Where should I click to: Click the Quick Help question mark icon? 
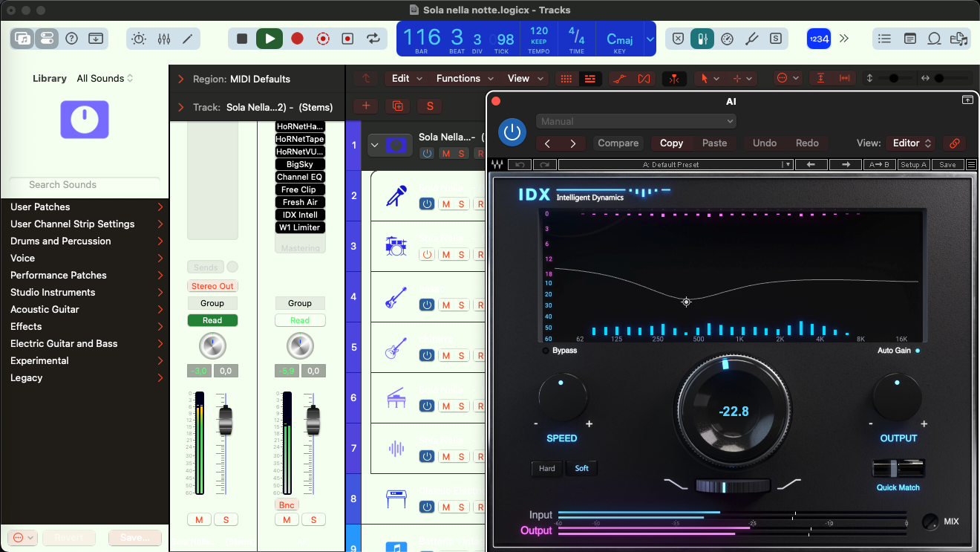coord(72,39)
